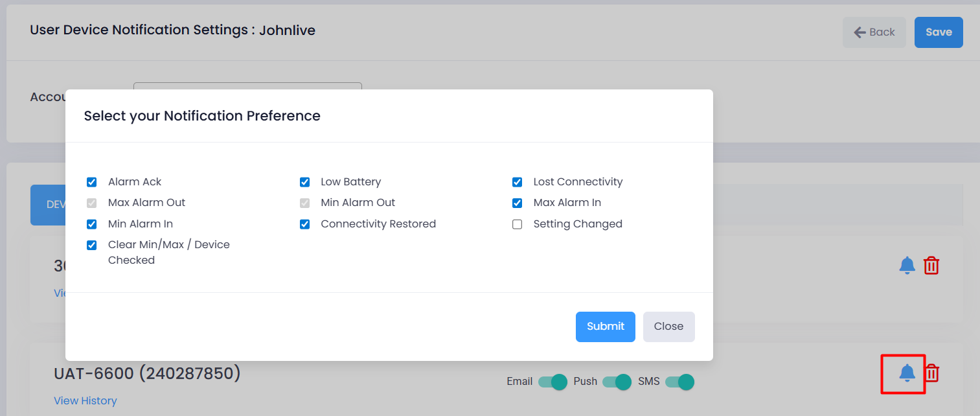Viewport: 980px width, 416px height.
Task: Switch off the SMS toggle
Action: point(679,382)
